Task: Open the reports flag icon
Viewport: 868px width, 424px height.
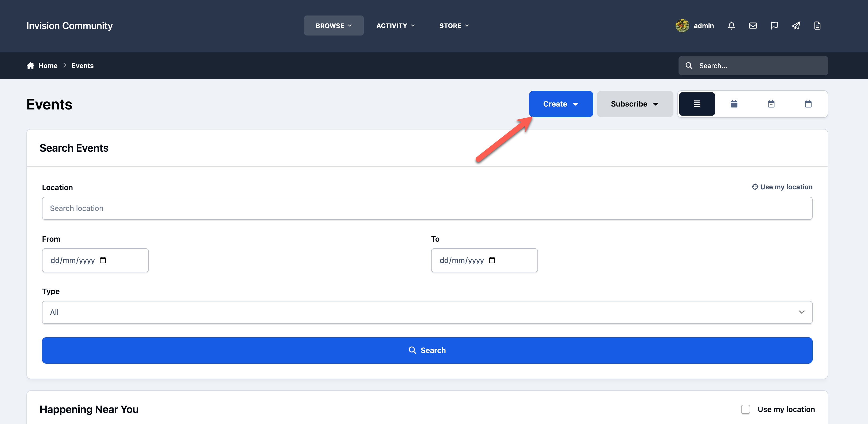Action: [x=774, y=26]
